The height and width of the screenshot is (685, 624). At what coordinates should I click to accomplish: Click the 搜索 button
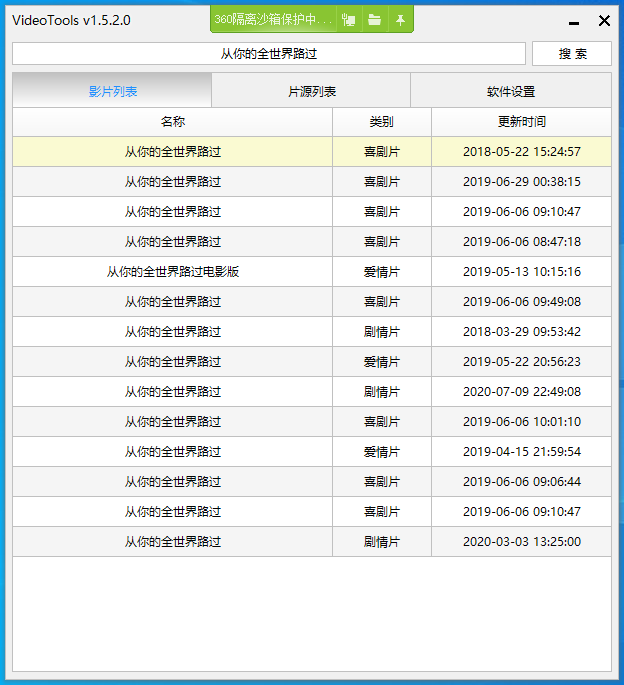pyautogui.click(x=572, y=54)
